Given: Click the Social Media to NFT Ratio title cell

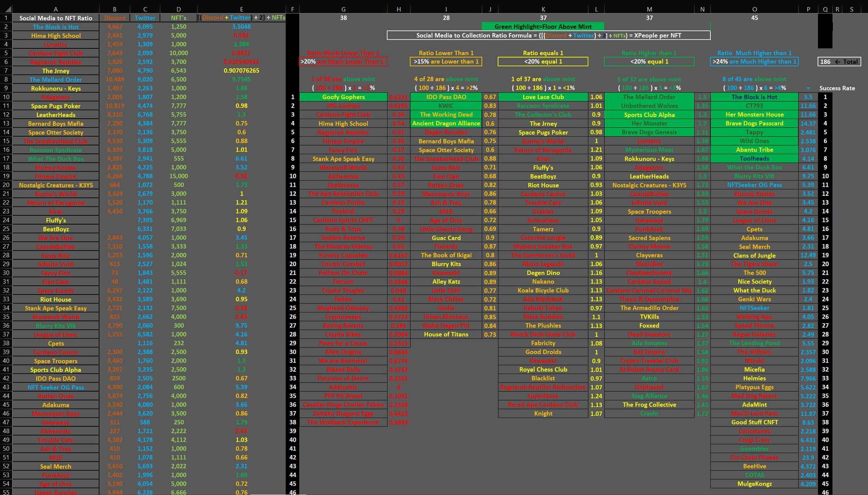Looking at the screenshot, I should tap(56, 18).
